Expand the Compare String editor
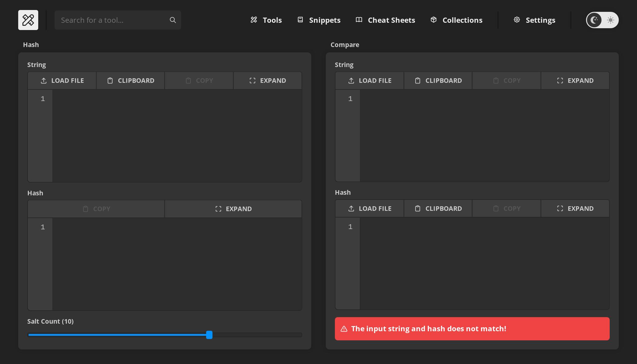This screenshot has width=637, height=364. 575,81
